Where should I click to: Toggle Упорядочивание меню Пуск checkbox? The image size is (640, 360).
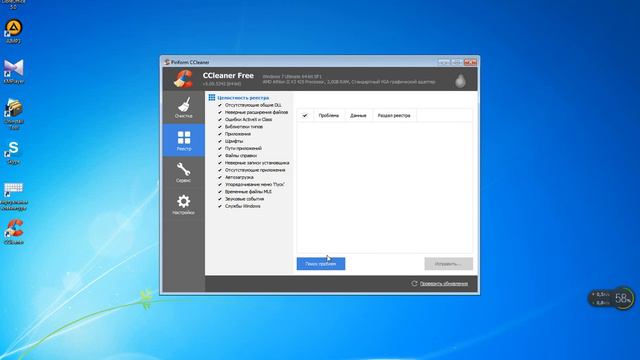[220, 184]
